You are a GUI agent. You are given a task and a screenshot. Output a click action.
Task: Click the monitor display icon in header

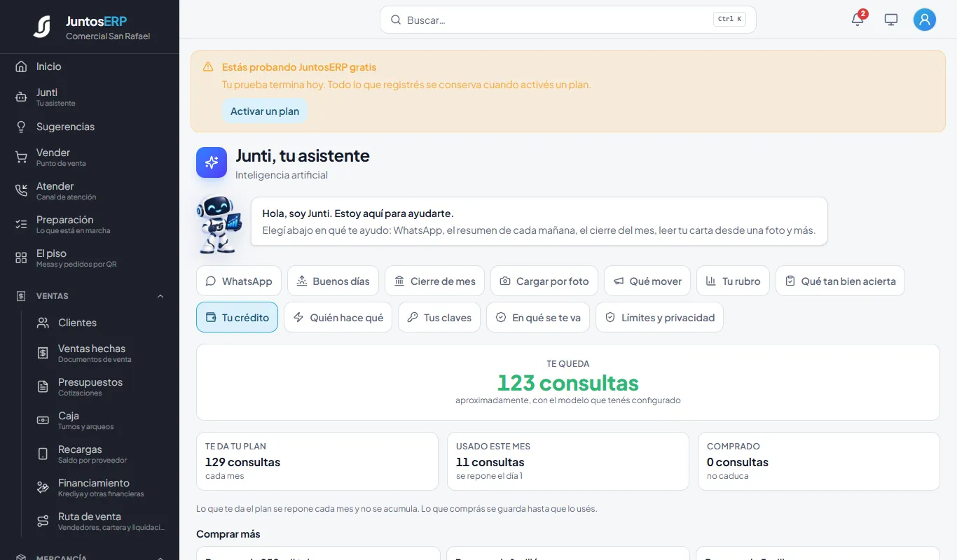point(891,20)
